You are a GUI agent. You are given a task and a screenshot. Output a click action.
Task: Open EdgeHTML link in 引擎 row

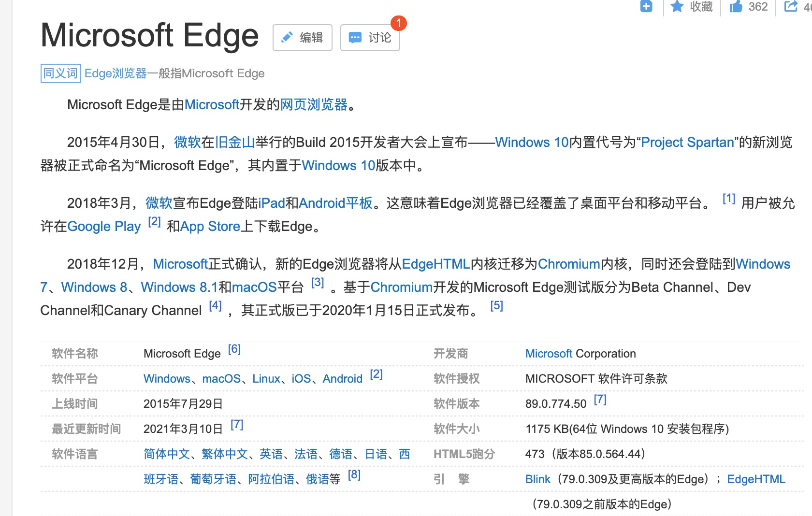point(756,479)
